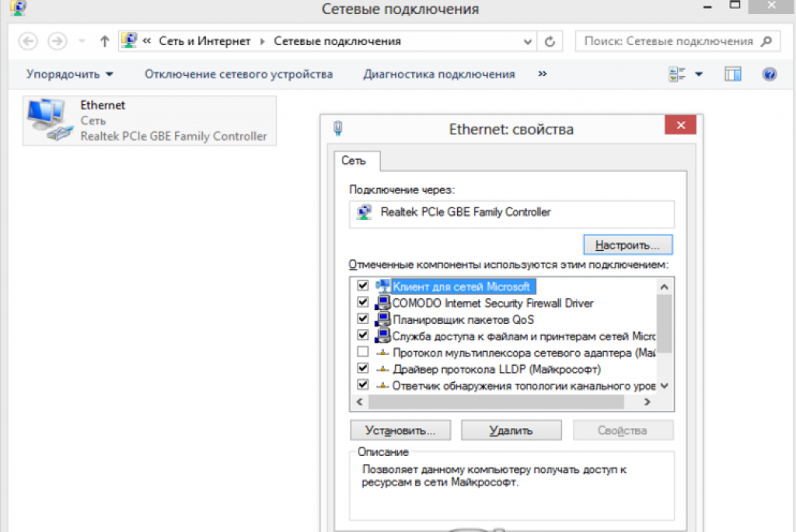Uncheck the Планировщик пакетов QoS checkbox

point(362,319)
